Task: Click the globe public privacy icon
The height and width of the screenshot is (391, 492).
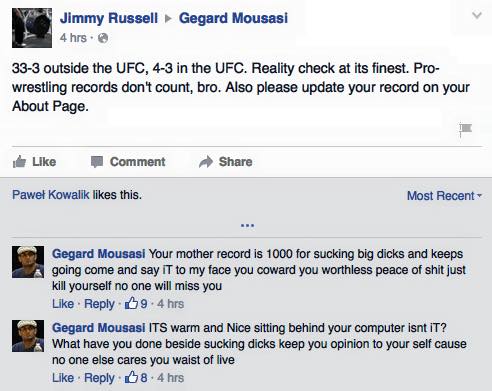Action: 103,38
